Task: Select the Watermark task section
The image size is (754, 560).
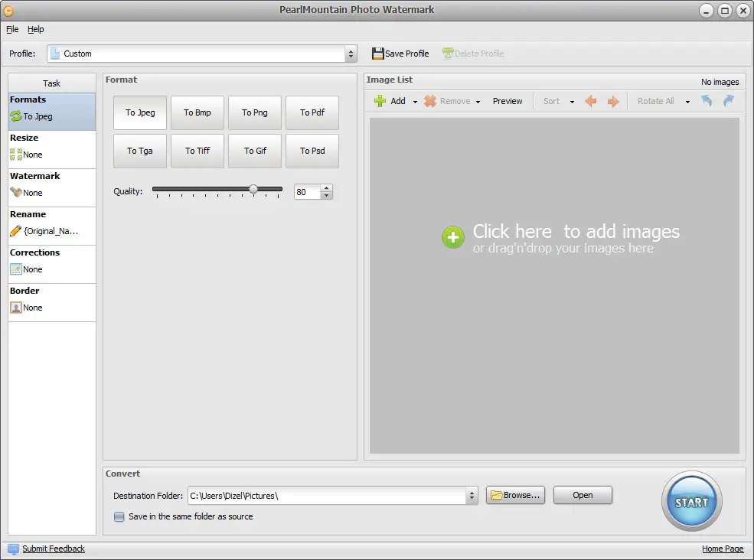Action: [x=52, y=188]
